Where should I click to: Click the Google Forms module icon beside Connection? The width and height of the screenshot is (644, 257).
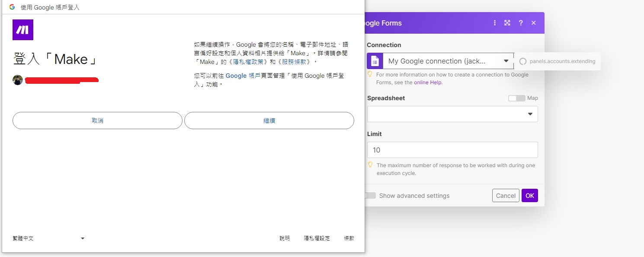374,61
